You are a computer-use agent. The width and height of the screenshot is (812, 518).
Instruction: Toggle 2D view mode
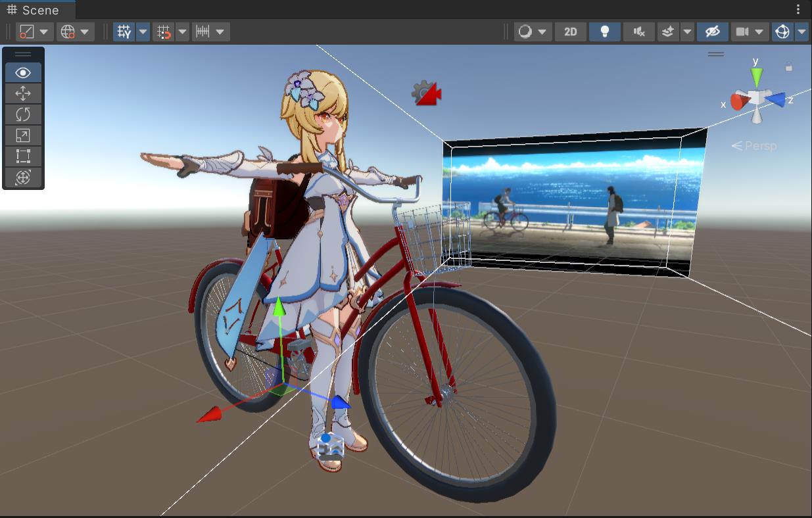[x=571, y=32]
